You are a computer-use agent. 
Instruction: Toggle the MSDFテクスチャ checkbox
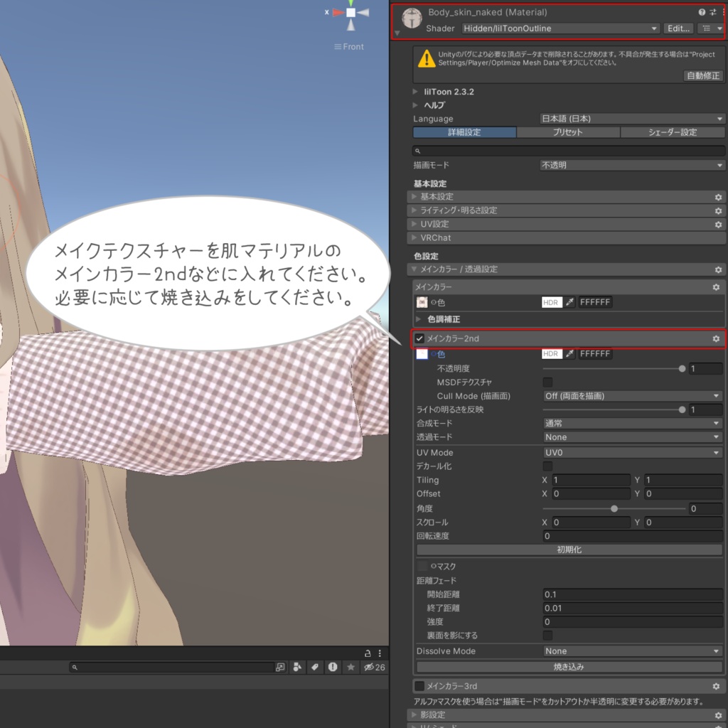[547, 382]
